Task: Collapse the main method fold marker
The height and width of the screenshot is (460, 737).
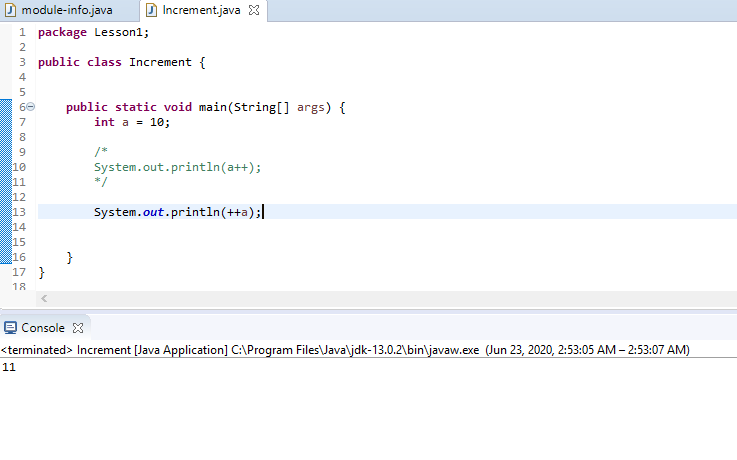Action: 31,107
